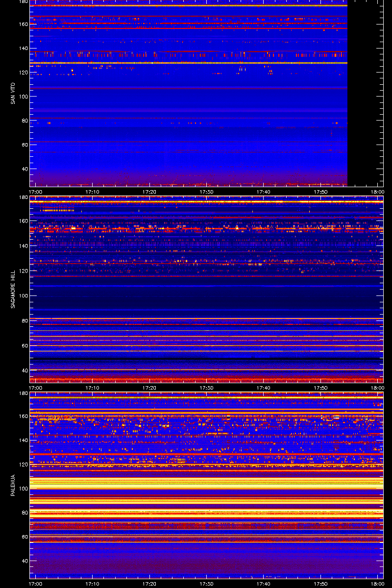Click the 160 tick on Palehua axis
392x588 pixels.
coord(23,416)
